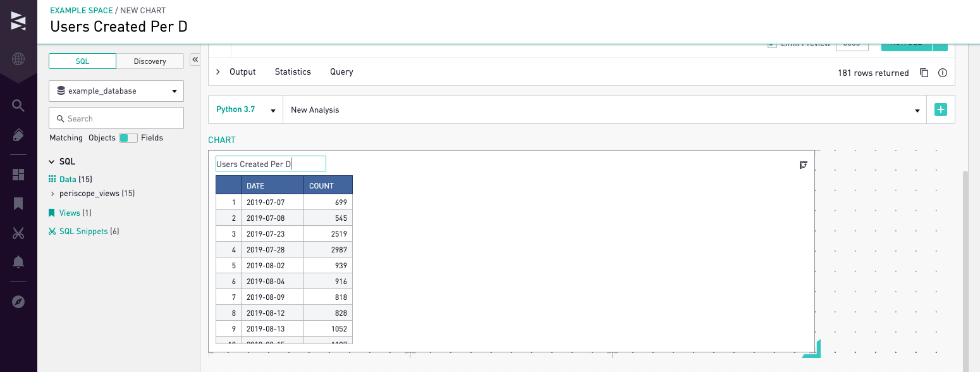Switch Matching toggle from Objects to Fields
The image size is (980, 372).
click(x=128, y=137)
